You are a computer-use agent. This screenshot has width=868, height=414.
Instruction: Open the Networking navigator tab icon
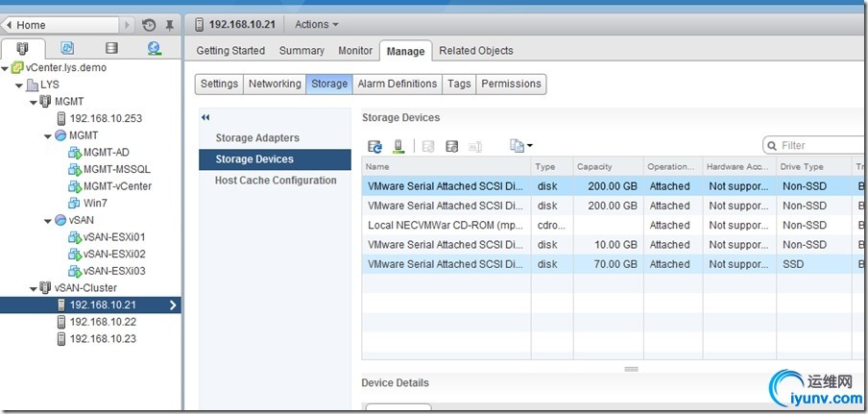tap(155, 48)
